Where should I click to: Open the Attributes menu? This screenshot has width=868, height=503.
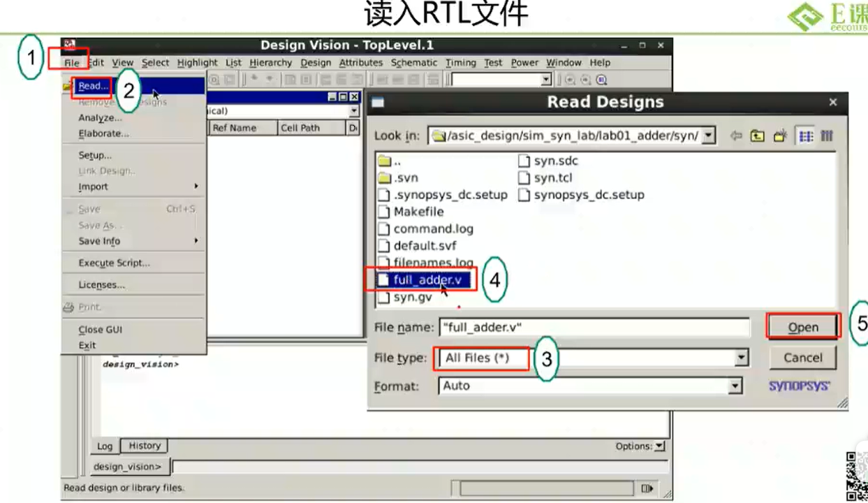(360, 63)
